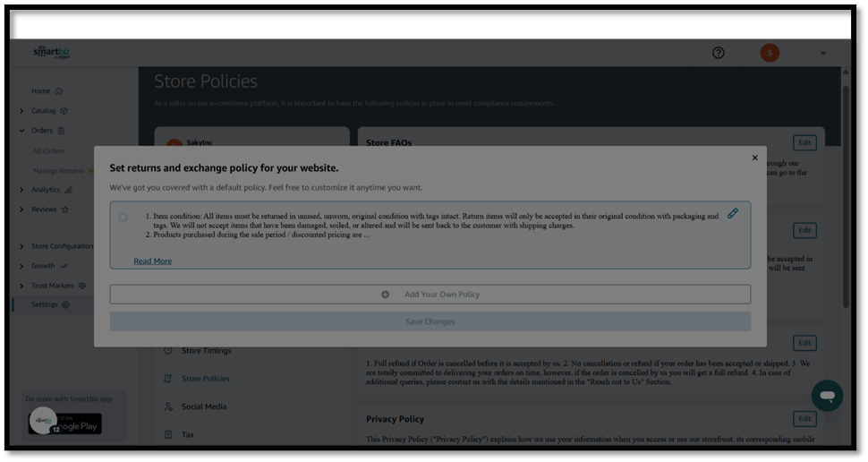Open the help question mark icon
This screenshot has width=868, height=462.
(x=718, y=53)
